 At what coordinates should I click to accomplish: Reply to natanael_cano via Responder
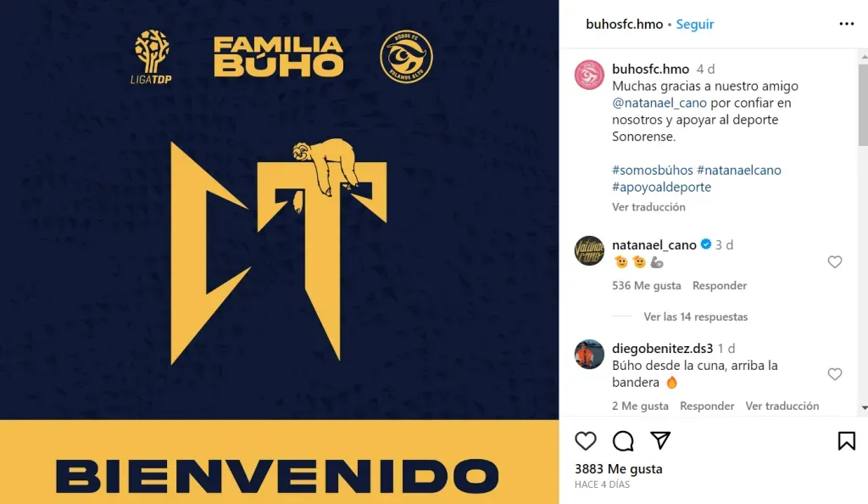coord(719,286)
